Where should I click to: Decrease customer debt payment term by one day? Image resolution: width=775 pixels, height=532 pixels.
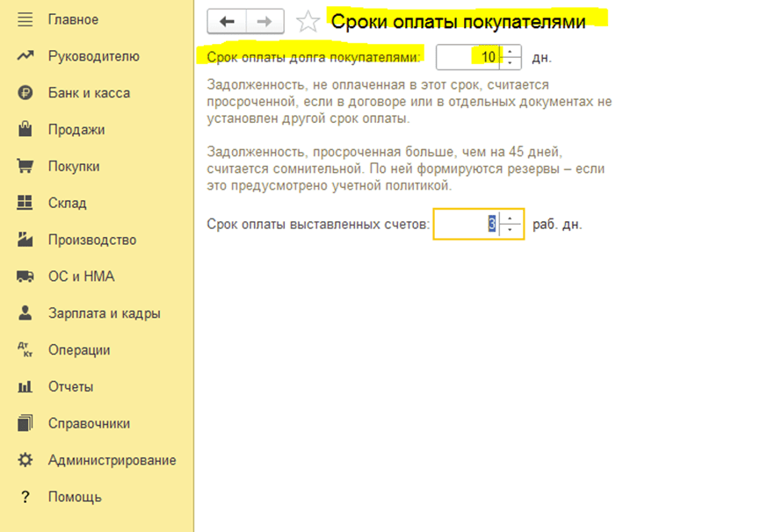click(x=510, y=63)
